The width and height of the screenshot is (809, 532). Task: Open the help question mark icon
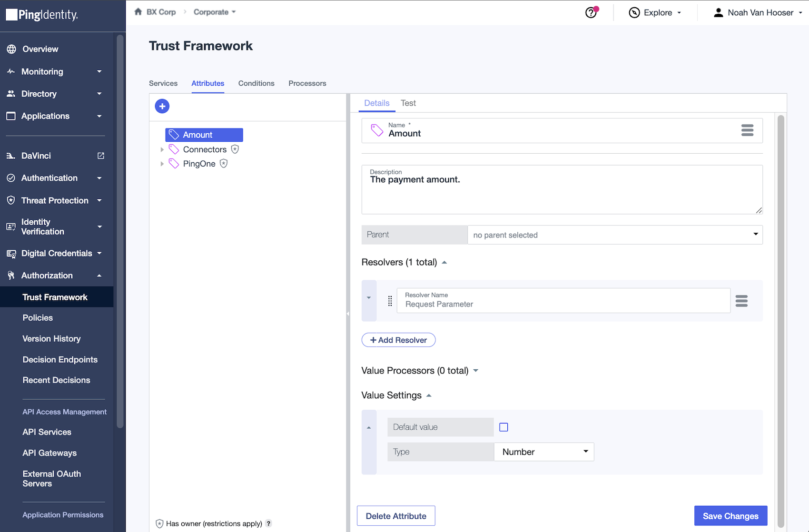click(x=591, y=12)
